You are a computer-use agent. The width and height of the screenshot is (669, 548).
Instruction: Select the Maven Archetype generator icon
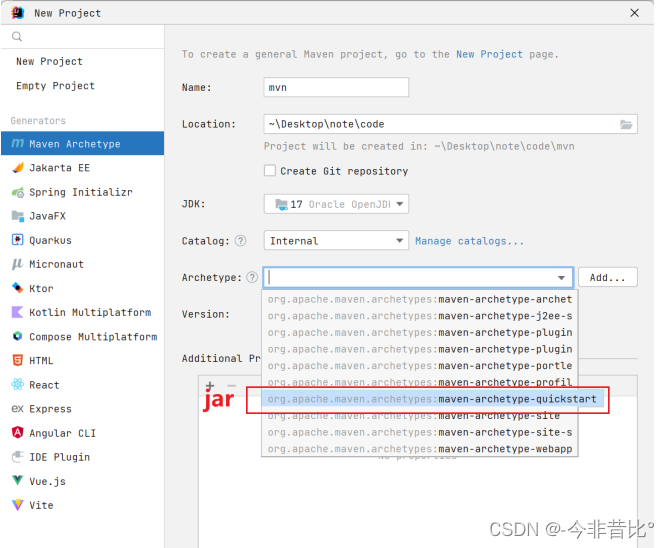(17, 143)
